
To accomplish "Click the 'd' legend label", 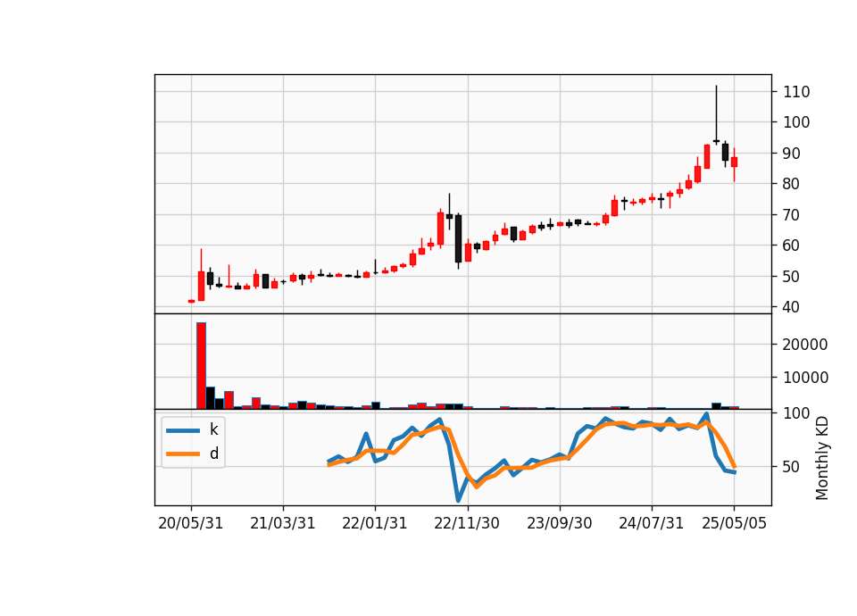I will [213, 454].
